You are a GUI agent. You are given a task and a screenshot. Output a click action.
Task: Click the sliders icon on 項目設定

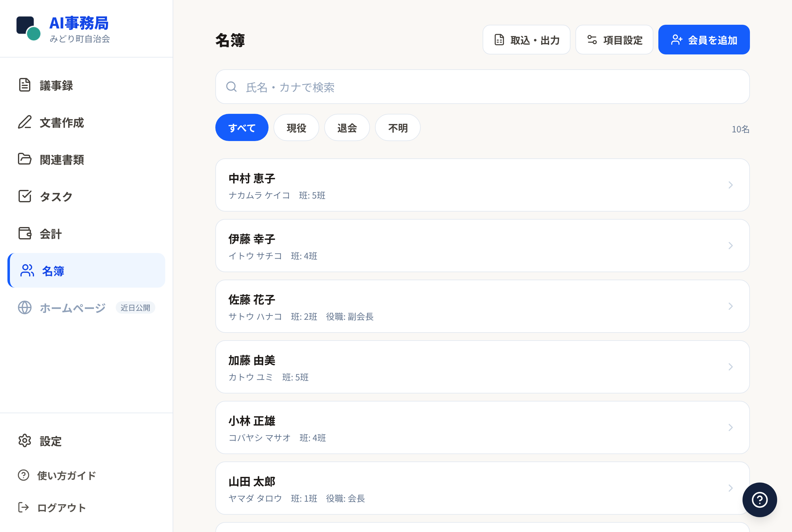(592, 40)
